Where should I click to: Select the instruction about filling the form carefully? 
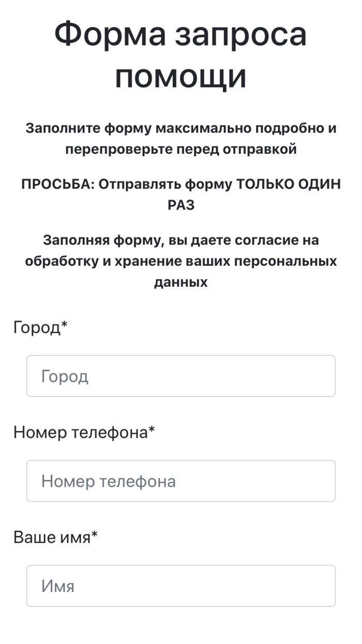pyautogui.click(x=181, y=139)
